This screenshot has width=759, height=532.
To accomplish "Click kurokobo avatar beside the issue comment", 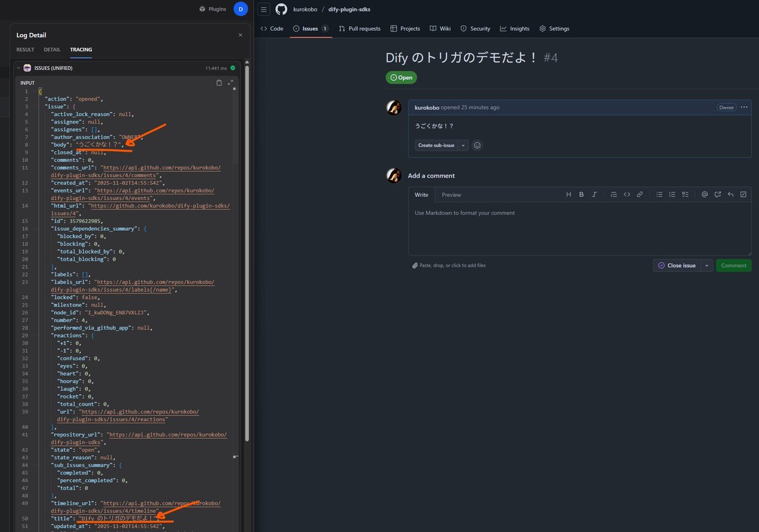I will (393, 108).
